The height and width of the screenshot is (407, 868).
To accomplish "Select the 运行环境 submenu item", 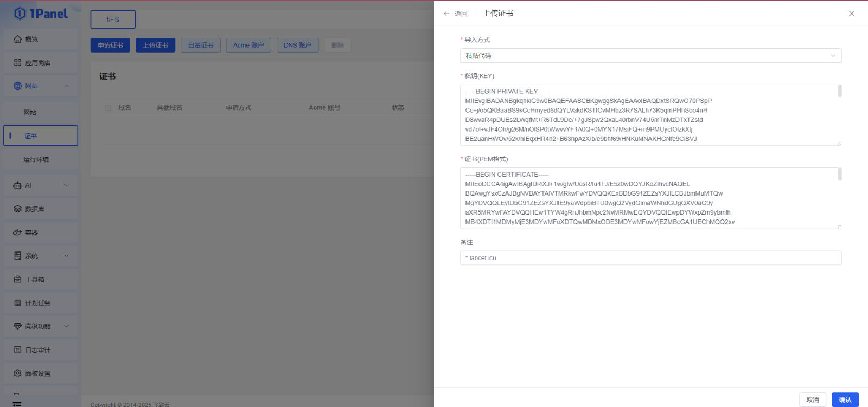I will pos(36,159).
